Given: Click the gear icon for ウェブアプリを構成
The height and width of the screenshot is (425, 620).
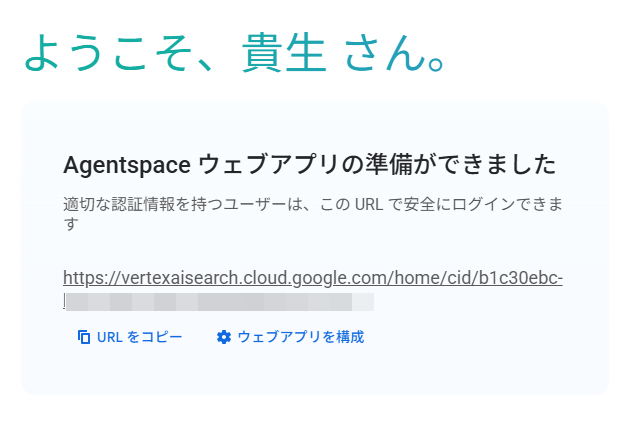Looking at the screenshot, I should pos(224,338).
